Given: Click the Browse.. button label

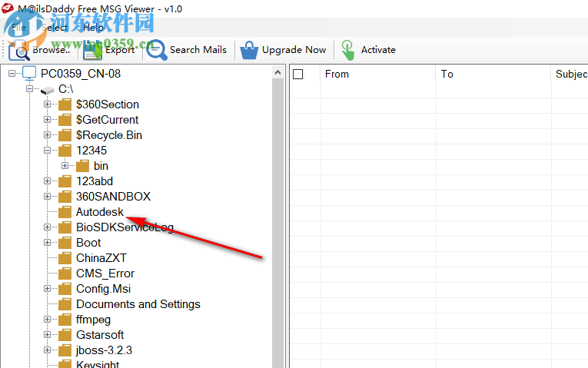Looking at the screenshot, I should [51, 50].
